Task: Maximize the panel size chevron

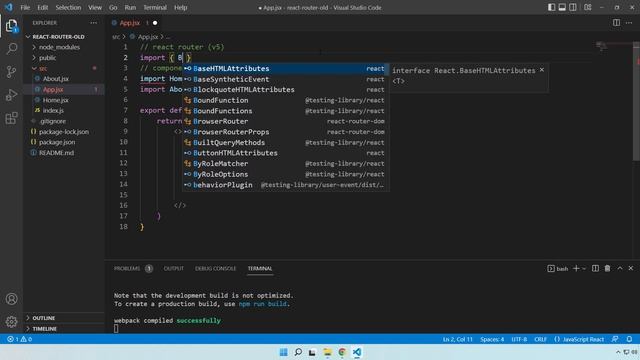Action: [620, 268]
